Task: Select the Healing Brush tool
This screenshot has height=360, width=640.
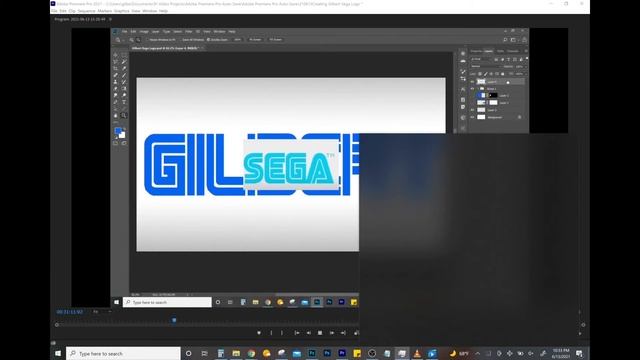Action: tap(115, 75)
